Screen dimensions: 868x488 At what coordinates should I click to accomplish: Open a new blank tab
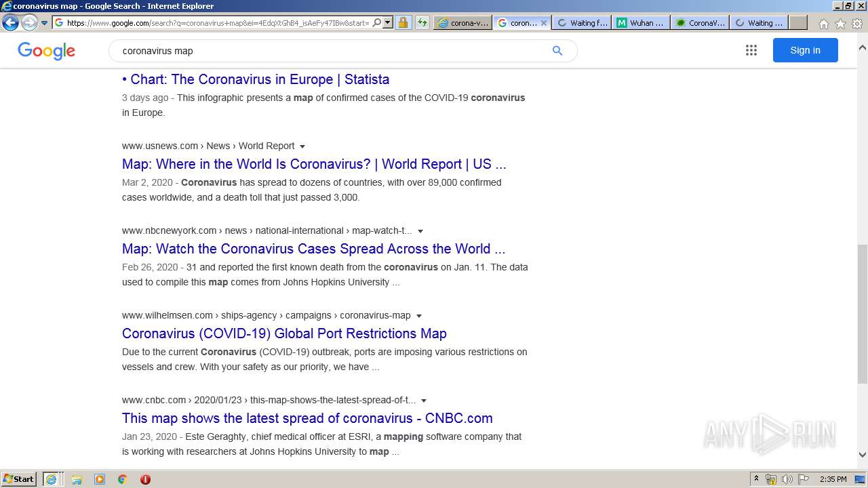click(x=798, y=22)
